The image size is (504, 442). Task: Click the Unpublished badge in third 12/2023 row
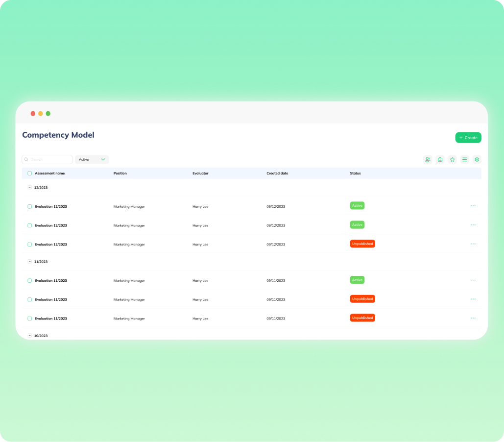[x=362, y=244]
